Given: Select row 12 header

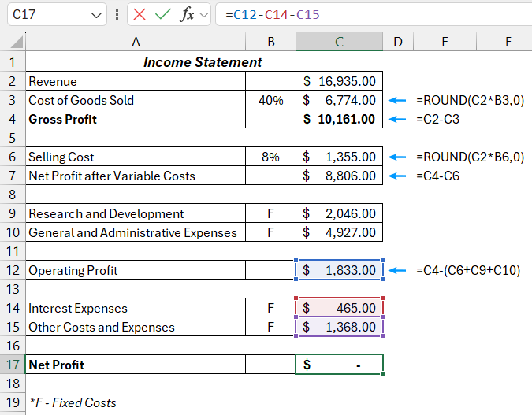Looking at the screenshot, I should pos(13,270).
